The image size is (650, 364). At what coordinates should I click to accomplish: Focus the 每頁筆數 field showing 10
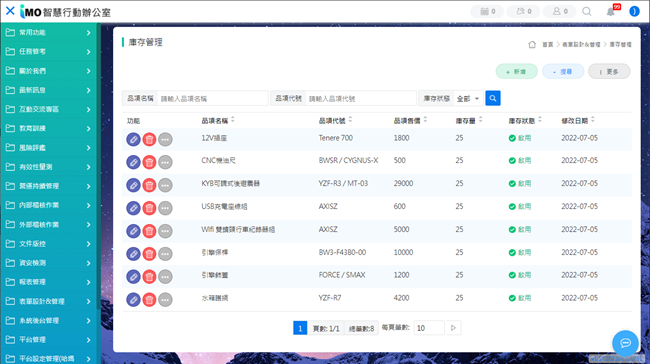(429, 328)
